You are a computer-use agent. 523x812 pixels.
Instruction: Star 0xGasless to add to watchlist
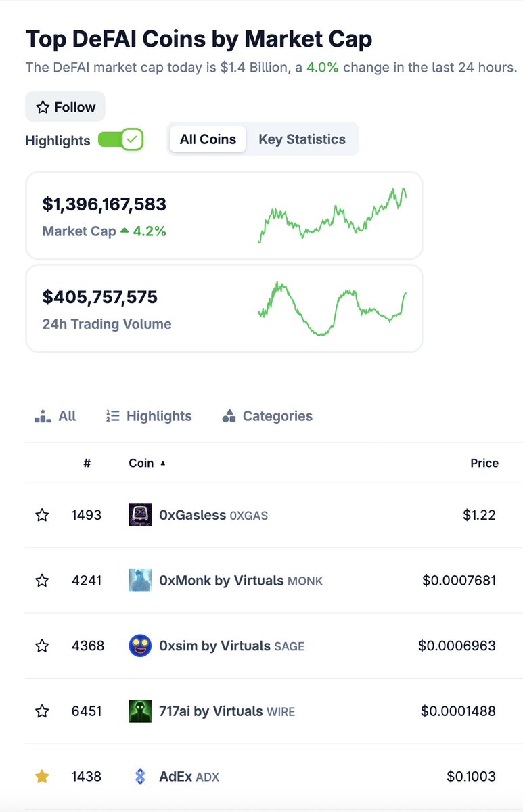[x=42, y=515]
